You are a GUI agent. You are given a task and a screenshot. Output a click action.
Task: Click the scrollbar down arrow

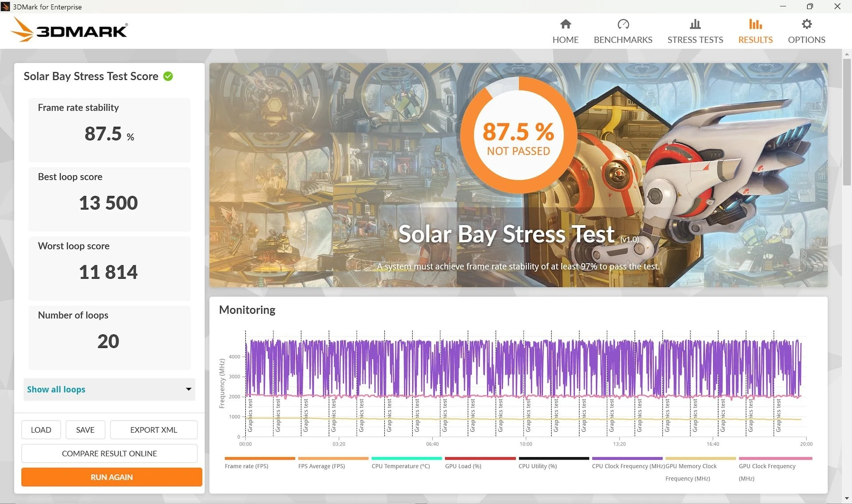[847, 499]
